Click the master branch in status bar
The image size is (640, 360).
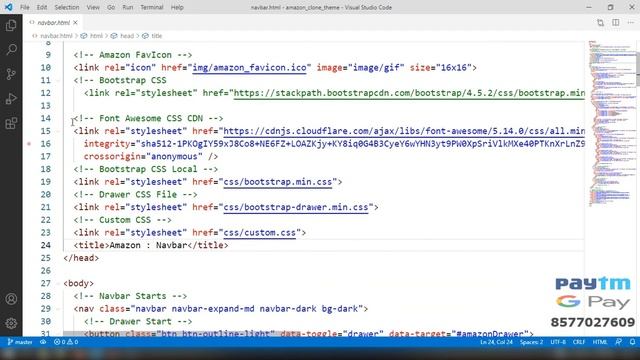point(20,342)
